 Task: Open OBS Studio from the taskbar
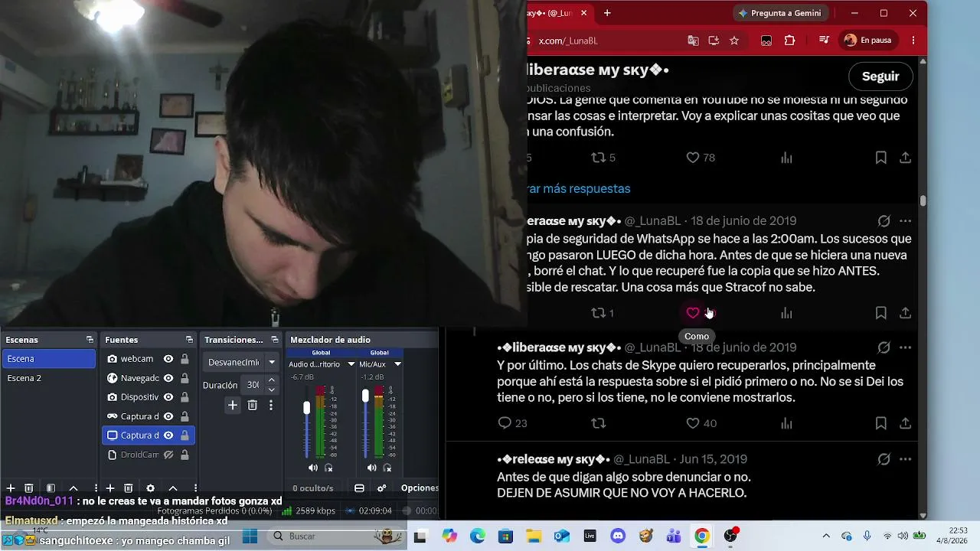pyautogui.click(x=730, y=536)
